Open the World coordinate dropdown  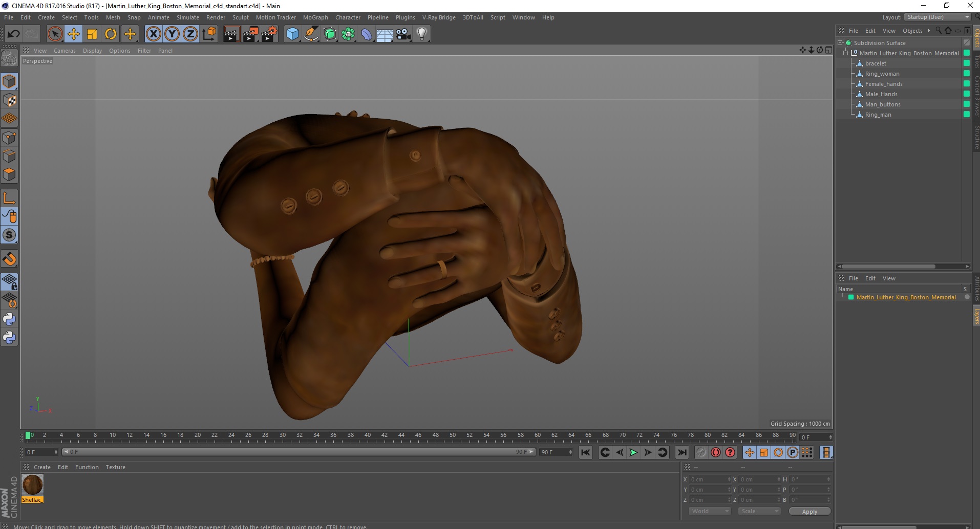tap(709, 511)
